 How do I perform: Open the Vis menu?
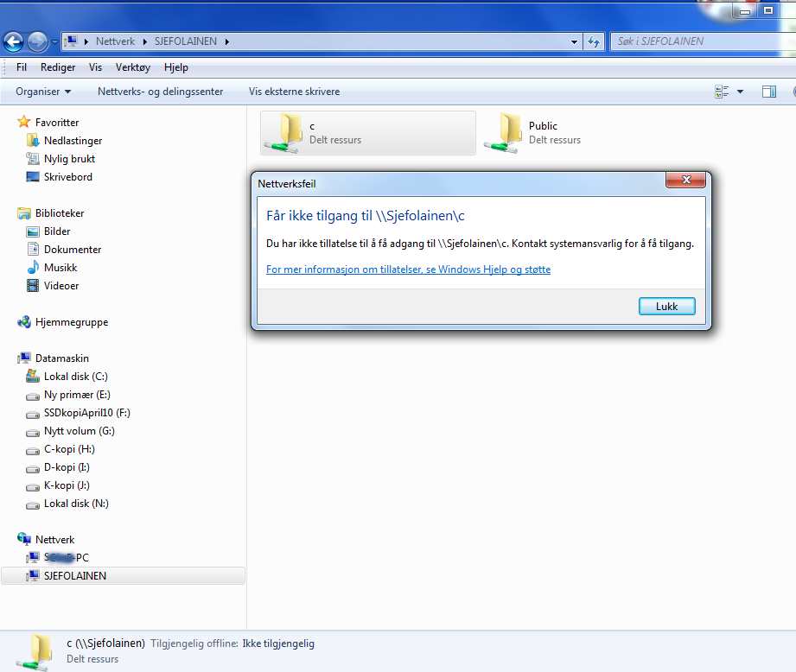[95, 67]
